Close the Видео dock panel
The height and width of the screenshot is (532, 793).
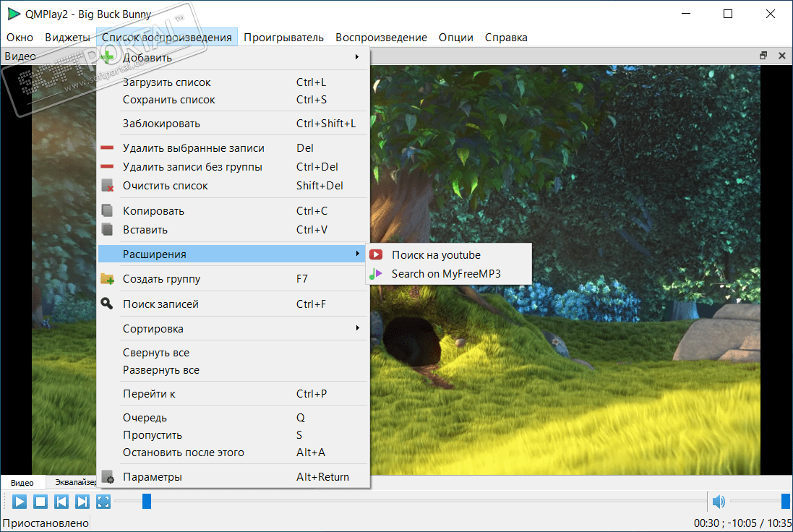click(782, 56)
